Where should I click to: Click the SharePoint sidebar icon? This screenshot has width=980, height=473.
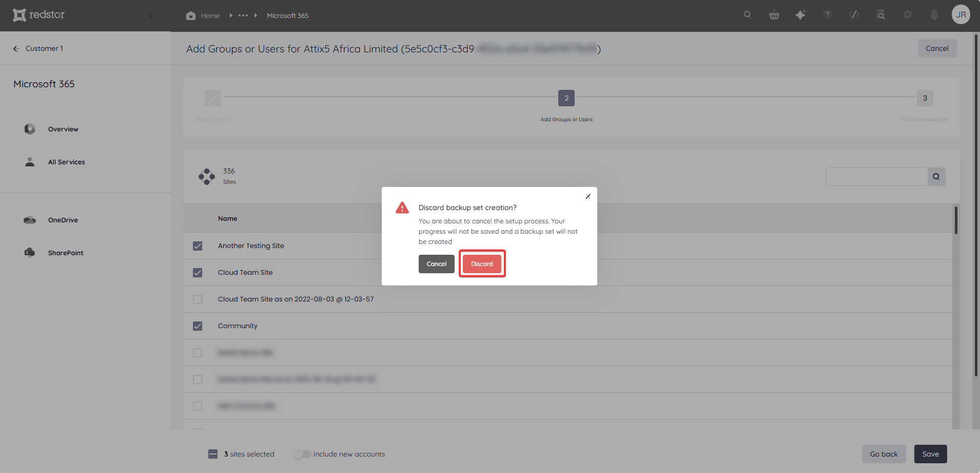point(30,252)
